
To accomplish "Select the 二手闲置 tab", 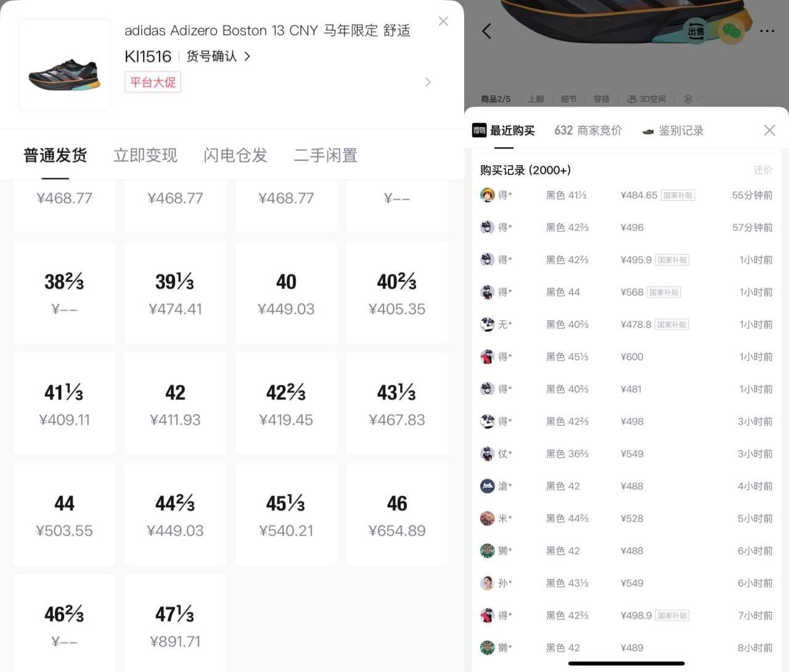I will coord(325,155).
